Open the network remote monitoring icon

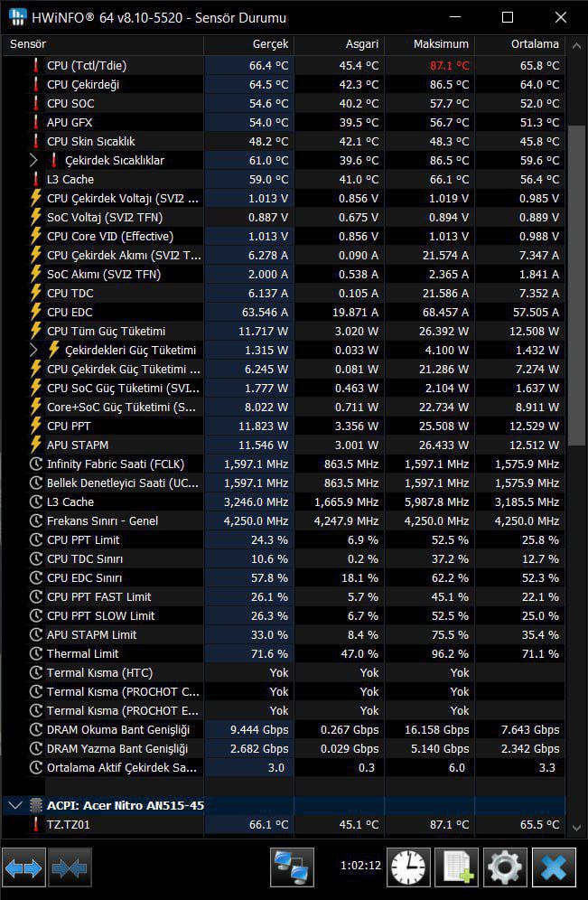coord(292,867)
